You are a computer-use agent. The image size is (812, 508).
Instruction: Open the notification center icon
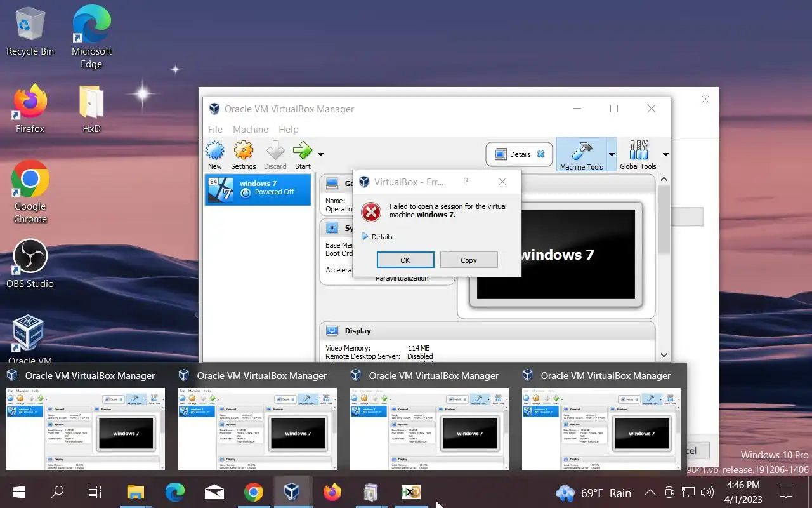click(786, 492)
